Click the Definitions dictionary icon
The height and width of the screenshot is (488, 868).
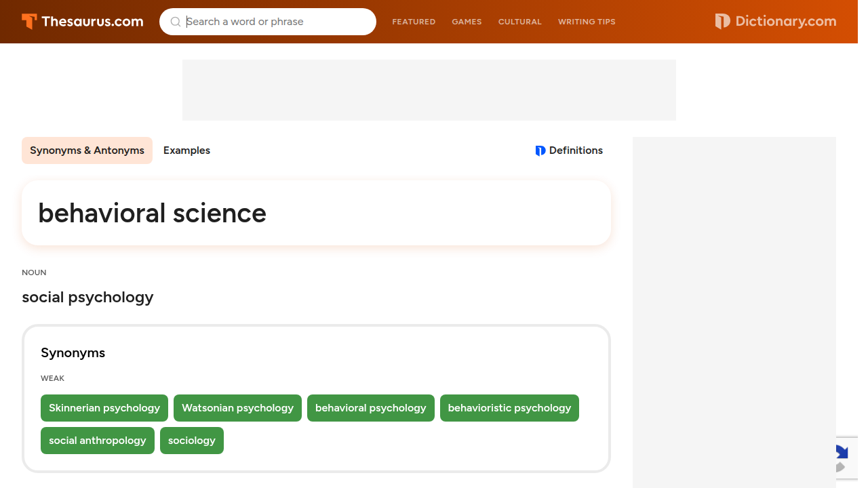coord(540,150)
